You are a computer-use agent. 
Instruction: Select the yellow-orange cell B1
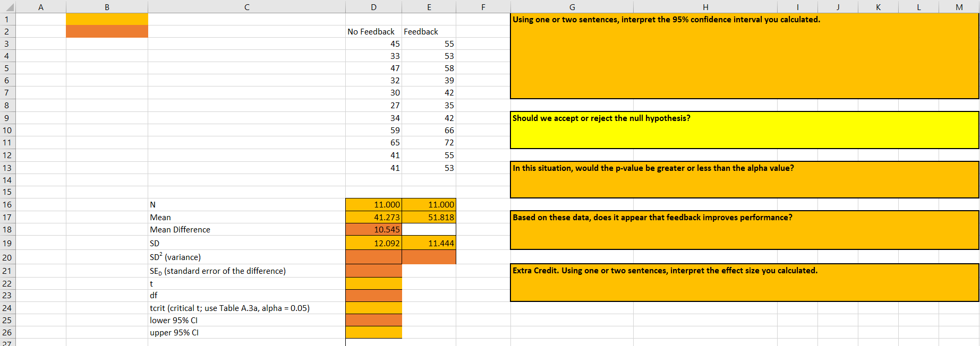pyautogui.click(x=107, y=19)
